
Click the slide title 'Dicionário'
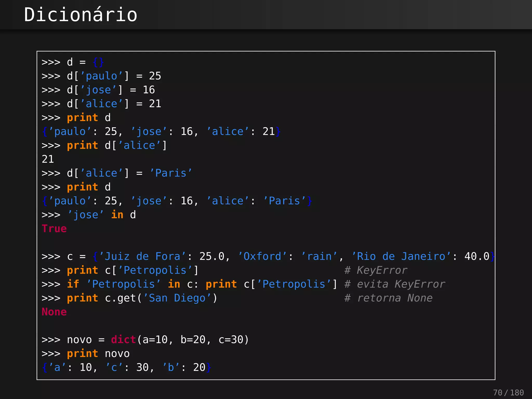click(x=81, y=15)
